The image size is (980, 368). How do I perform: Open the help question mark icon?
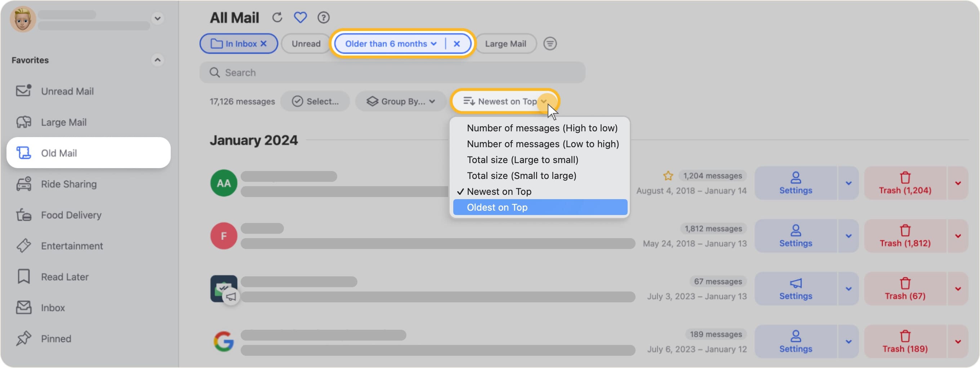323,17
